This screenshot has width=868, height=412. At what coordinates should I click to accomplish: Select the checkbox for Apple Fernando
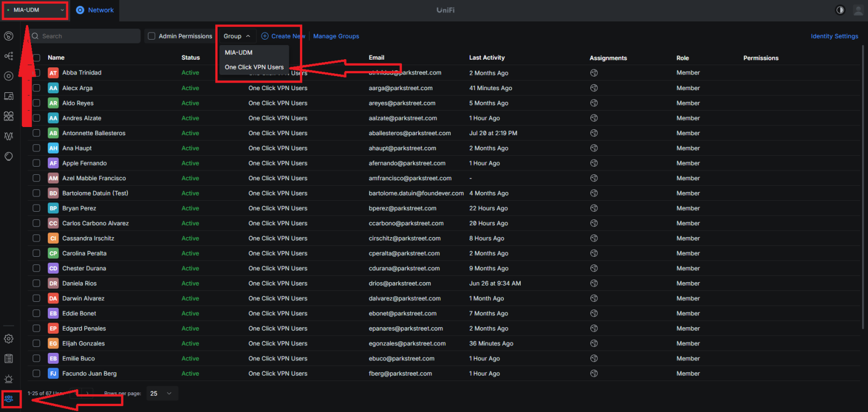point(36,163)
